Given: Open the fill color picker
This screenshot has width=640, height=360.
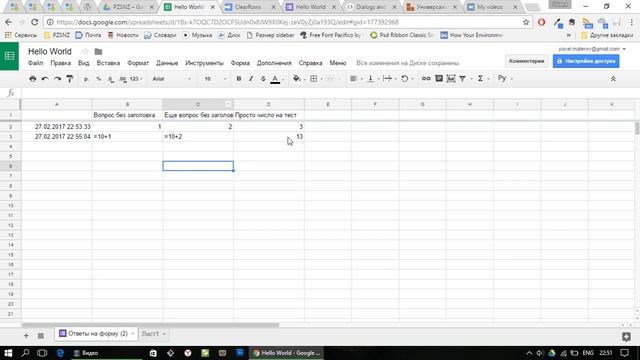Looking at the screenshot, I should point(298,79).
